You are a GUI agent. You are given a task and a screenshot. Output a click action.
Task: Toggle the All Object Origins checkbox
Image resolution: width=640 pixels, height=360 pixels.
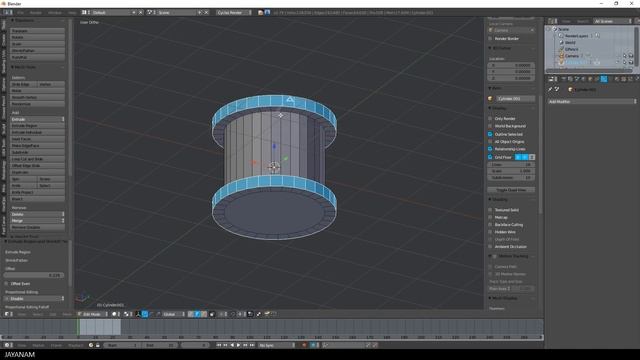click(490, 141)
